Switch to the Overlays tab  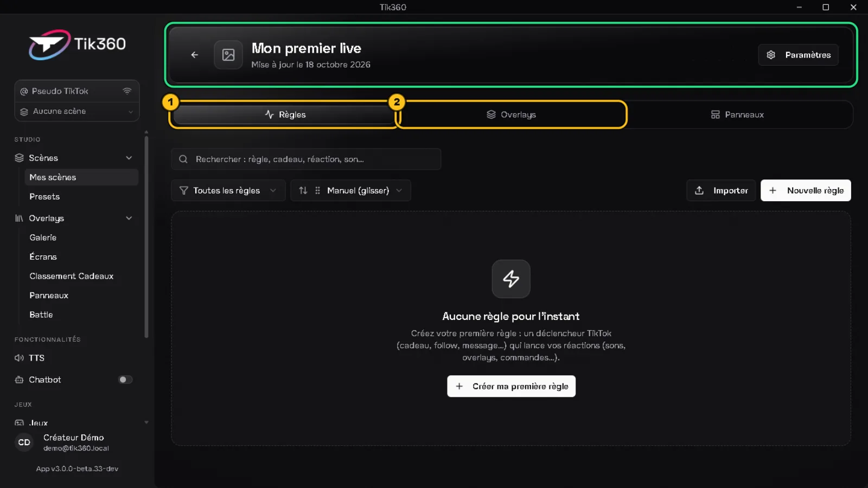511,114
